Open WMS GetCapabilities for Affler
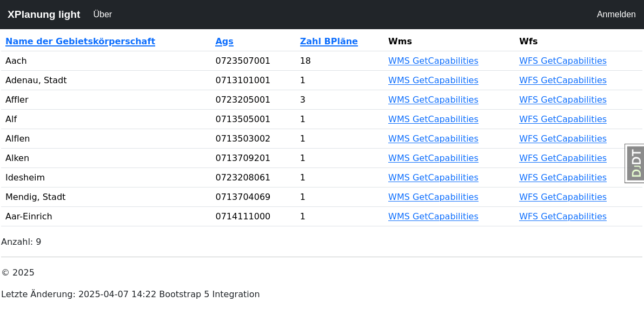 (433, 100)
